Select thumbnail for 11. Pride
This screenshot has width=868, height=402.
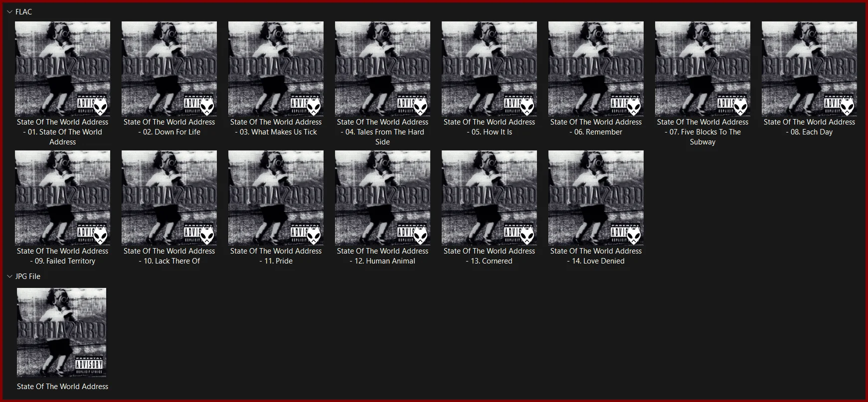[x=276, y=198]
